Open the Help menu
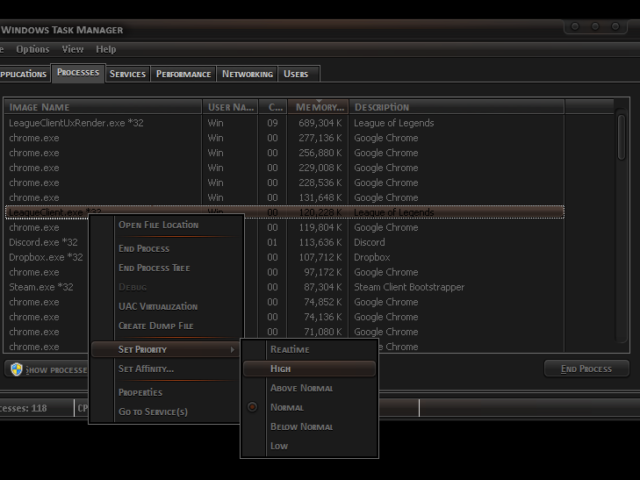640x480 pixels. 106,49
